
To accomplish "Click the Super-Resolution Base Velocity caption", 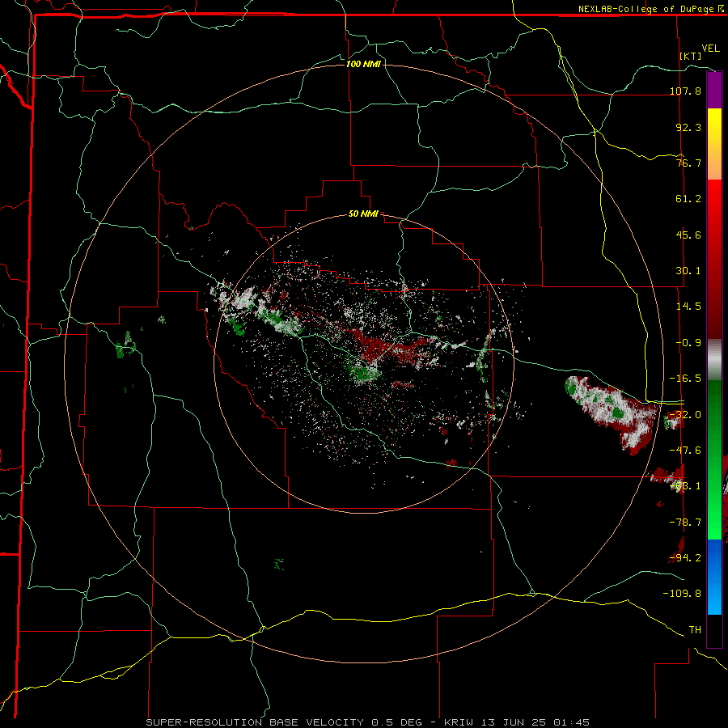I will coord(368,722).
